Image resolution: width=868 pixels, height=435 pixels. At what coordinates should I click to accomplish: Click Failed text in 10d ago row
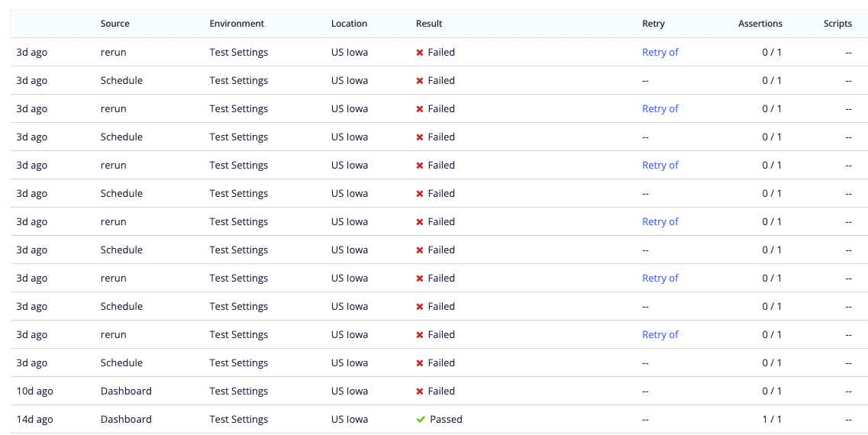point(441,391)
